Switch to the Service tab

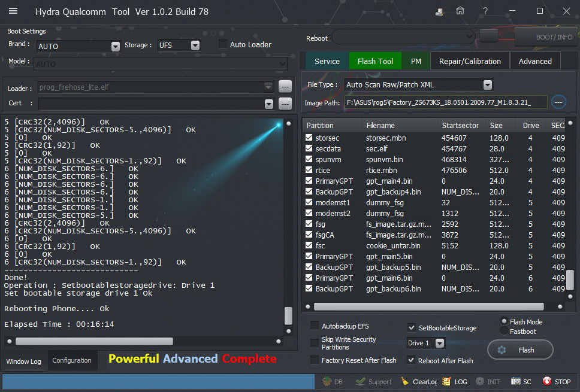327,61
